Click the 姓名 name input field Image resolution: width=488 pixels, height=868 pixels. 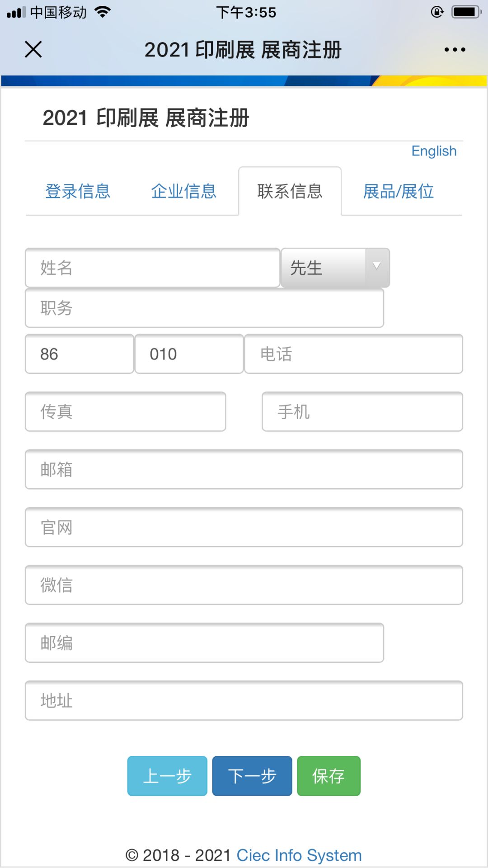coord(152,268)
